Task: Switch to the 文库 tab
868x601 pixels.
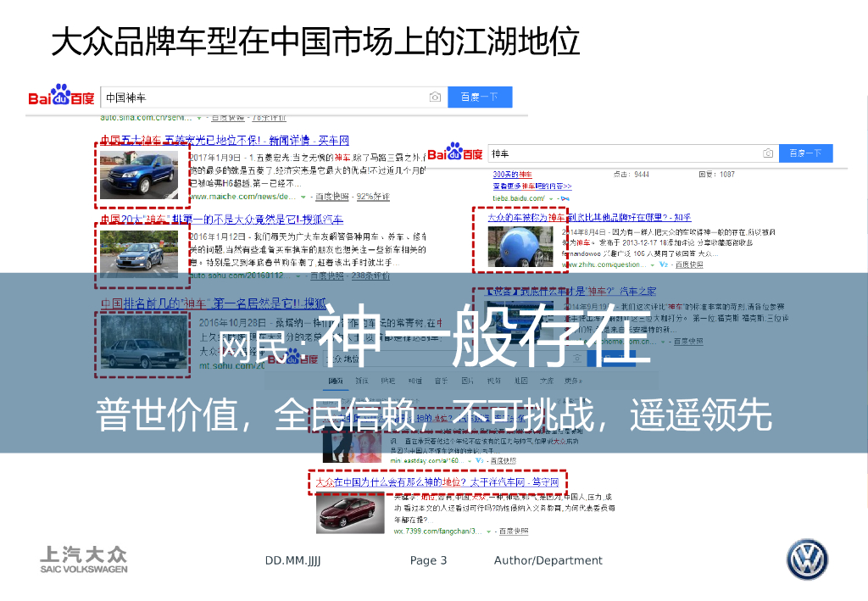Action: [547, 381]
